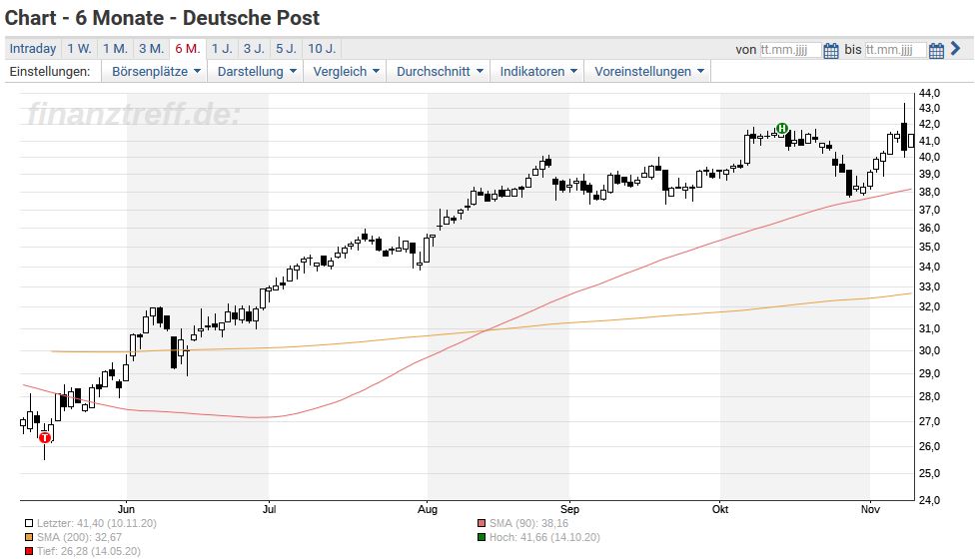Click the 24,0 price axis label

click(x=929, y=499)
